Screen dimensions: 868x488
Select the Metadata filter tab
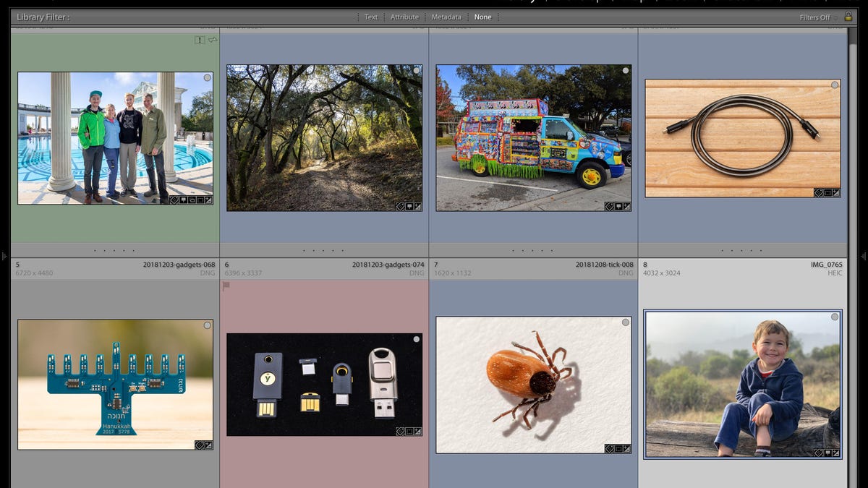pyautogui.click(x=446, y=17)
